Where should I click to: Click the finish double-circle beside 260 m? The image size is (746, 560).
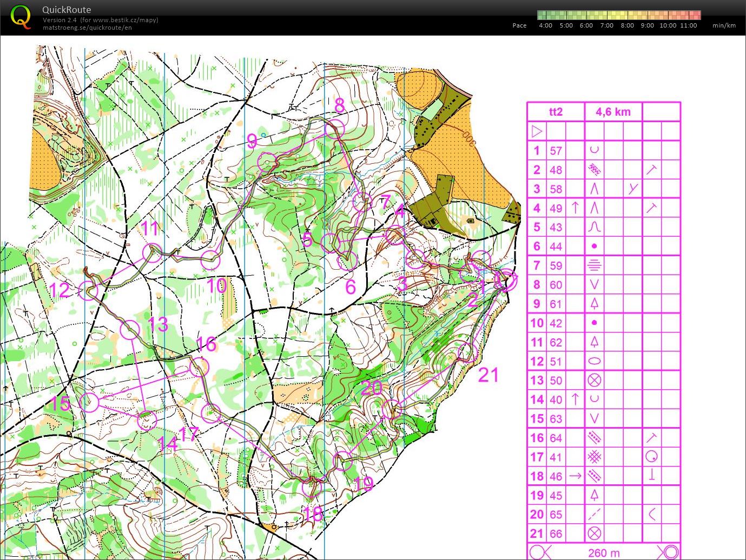click(670, 552)
